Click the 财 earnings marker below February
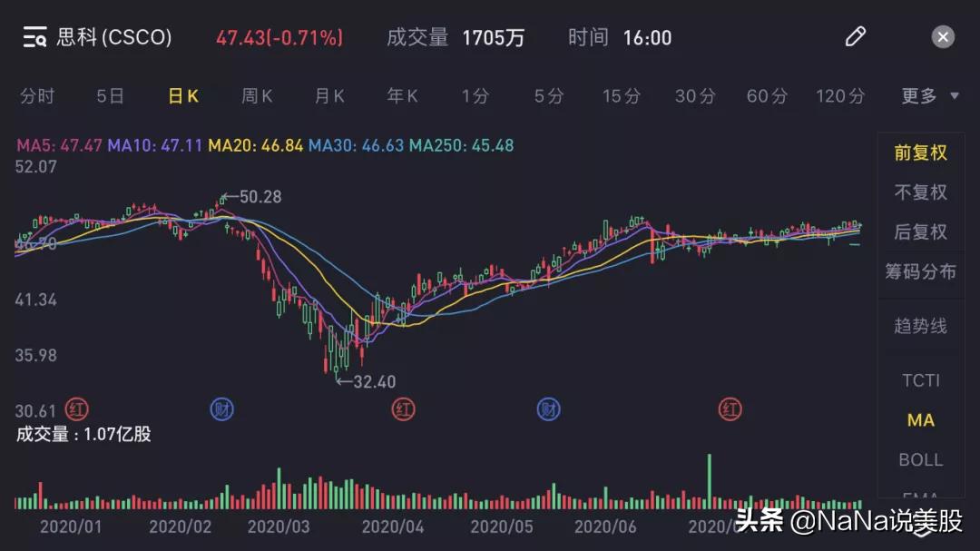 (220, 409)
